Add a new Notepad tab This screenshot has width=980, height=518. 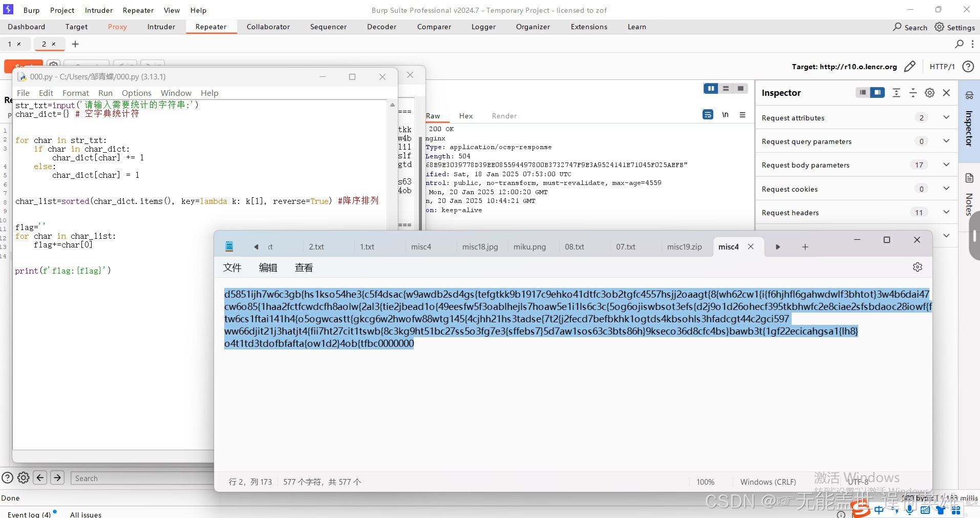pyautogui.click(x=805, y=247)
